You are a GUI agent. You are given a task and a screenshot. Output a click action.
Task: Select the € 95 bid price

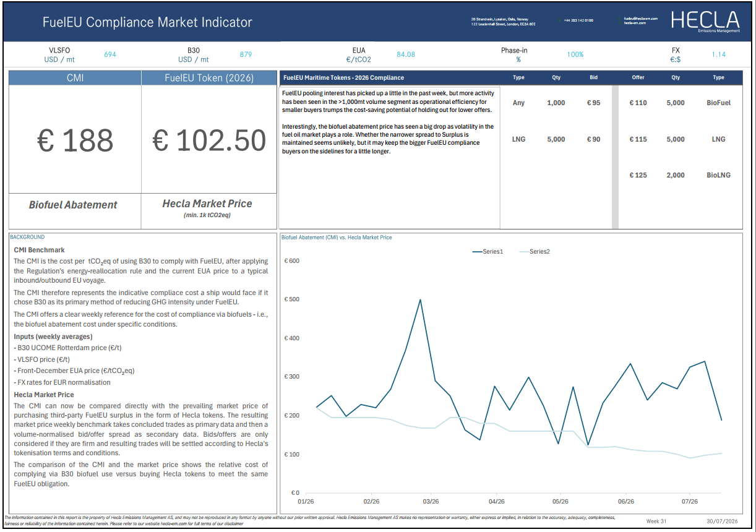[593, 103]
